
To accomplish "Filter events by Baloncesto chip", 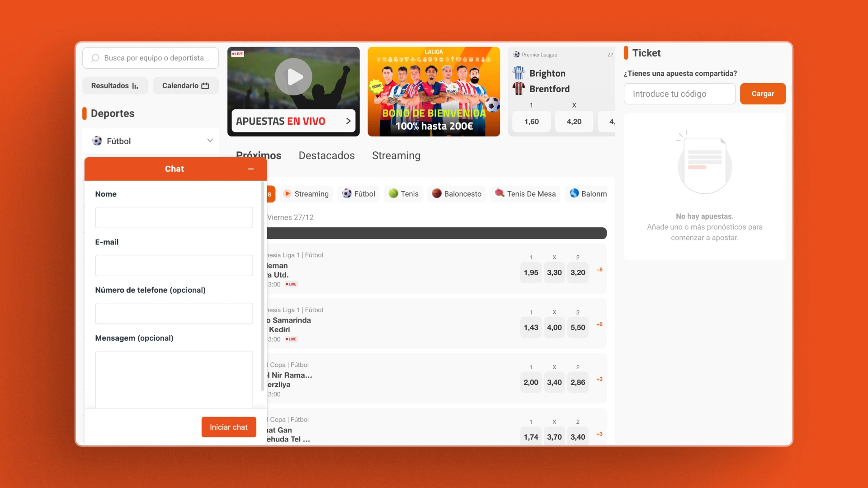I will click(x=457, y=194).
